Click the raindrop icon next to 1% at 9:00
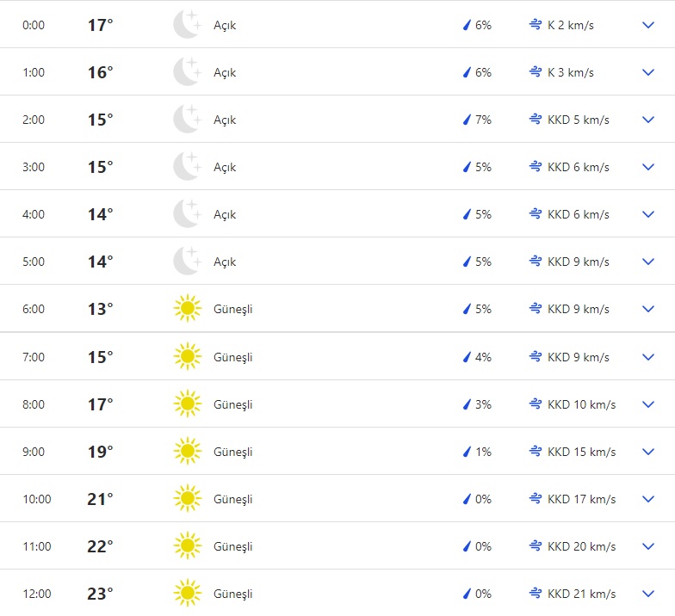The width and height of the screenshot is (675, 616). 467,452
